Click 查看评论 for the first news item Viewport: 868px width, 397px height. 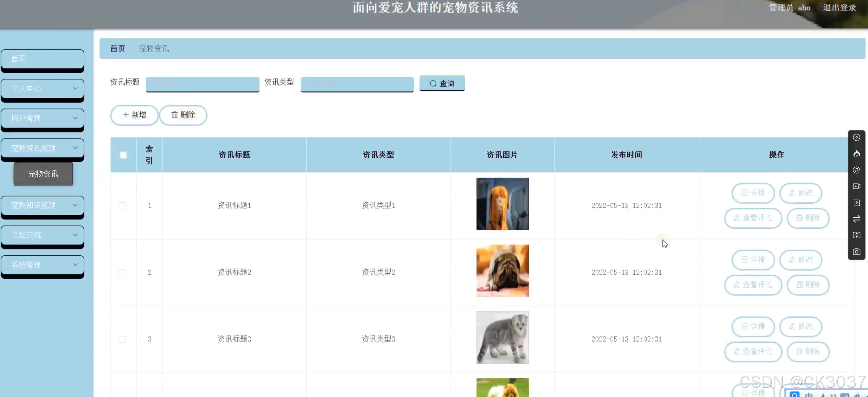(x=753, y=218)
